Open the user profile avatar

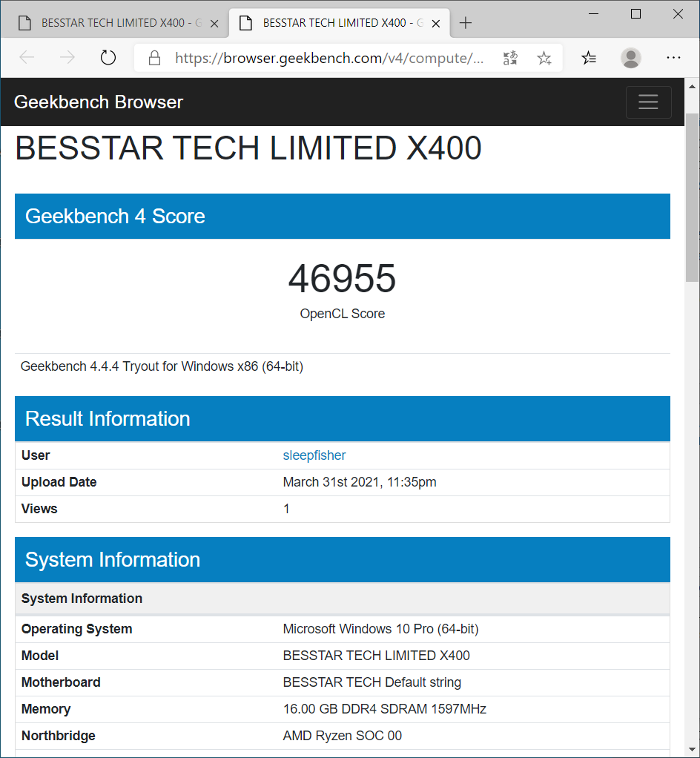[x=631, y=58]
